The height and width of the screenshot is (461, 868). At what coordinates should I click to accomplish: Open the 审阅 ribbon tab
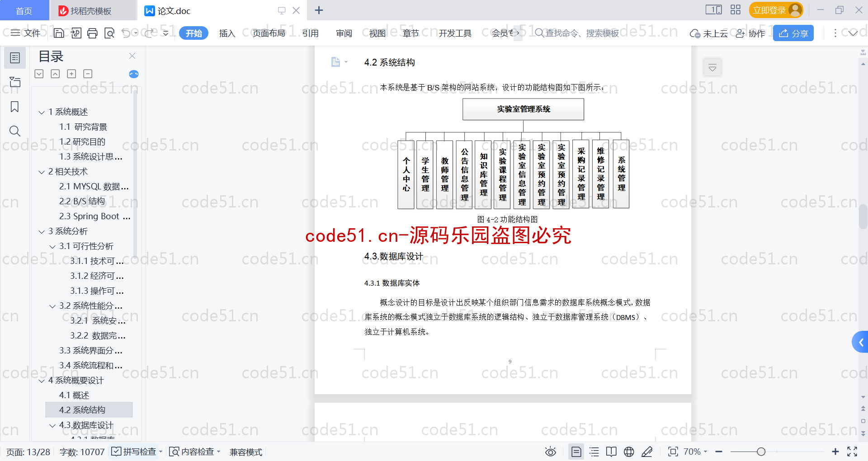[x=344, y=33]
